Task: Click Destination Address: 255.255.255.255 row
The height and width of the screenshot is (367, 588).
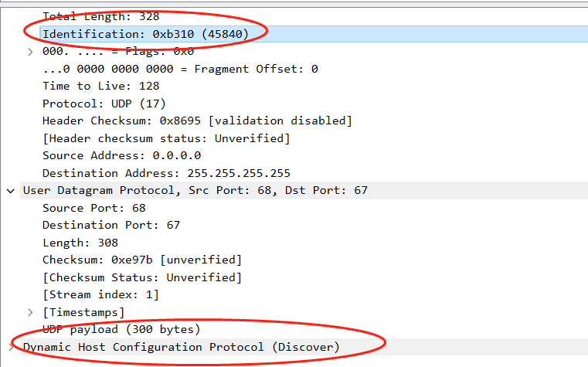Action: [166, 173]
